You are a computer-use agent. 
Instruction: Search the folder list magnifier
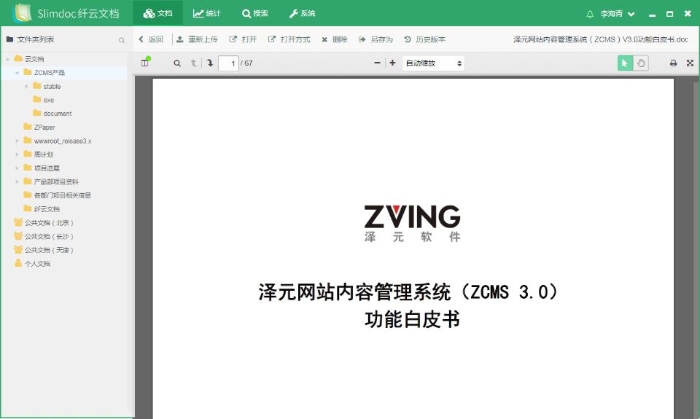[122, 40]
